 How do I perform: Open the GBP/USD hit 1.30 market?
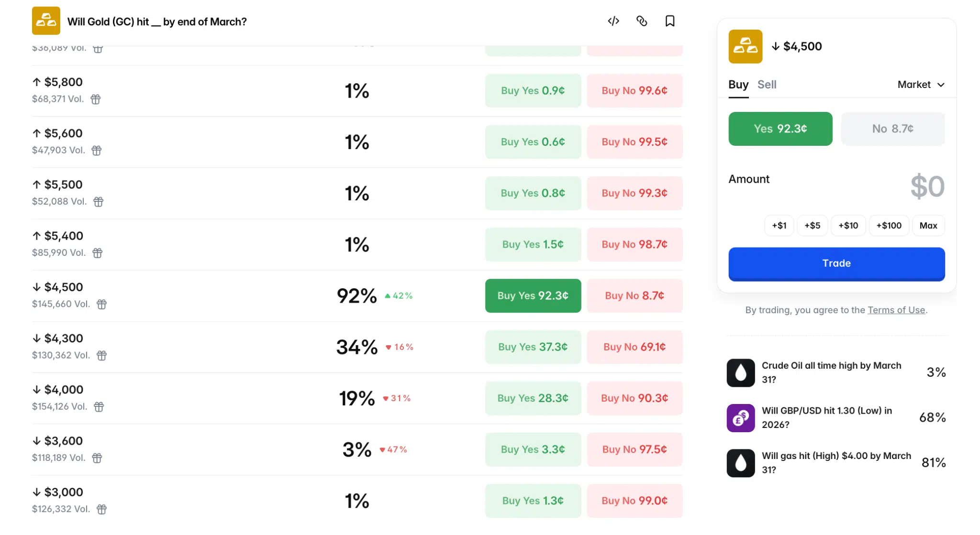(826, 417)
